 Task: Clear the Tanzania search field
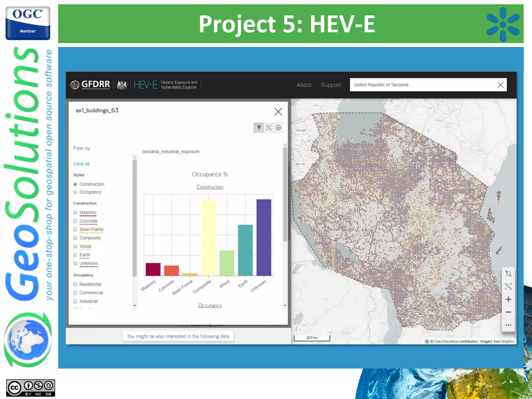(501, 85)
